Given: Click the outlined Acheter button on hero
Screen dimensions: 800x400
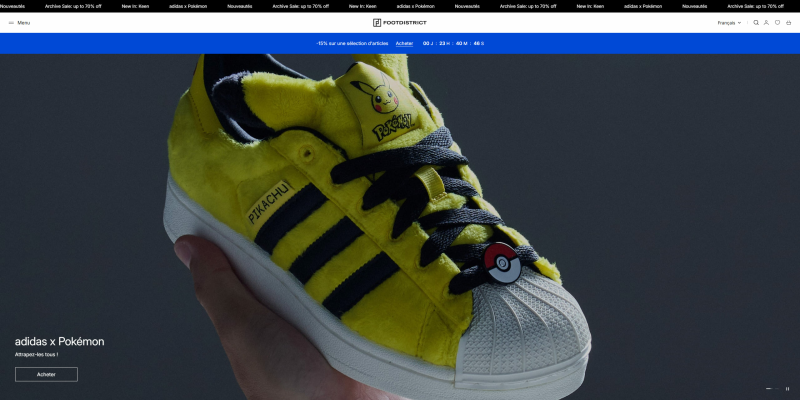Looking at the screenshot, I should (x=46, y=374).
